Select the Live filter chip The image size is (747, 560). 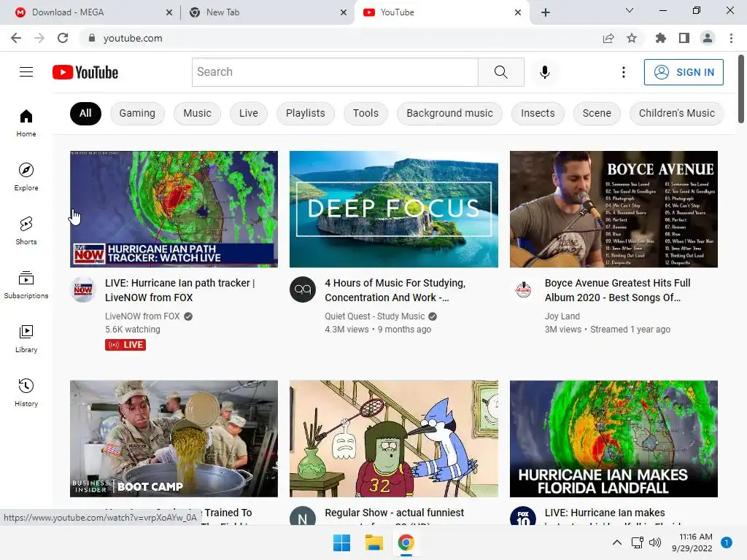pos(249,113)
